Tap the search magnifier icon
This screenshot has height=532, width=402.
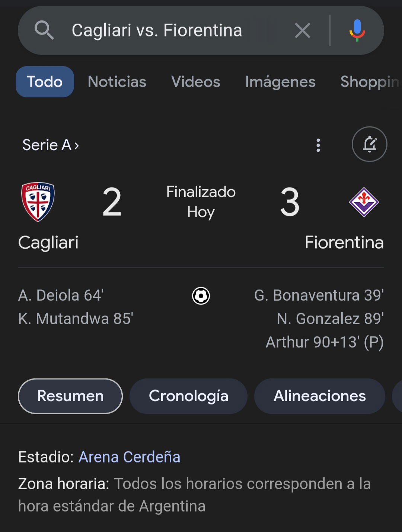click(x=44, y=30)
